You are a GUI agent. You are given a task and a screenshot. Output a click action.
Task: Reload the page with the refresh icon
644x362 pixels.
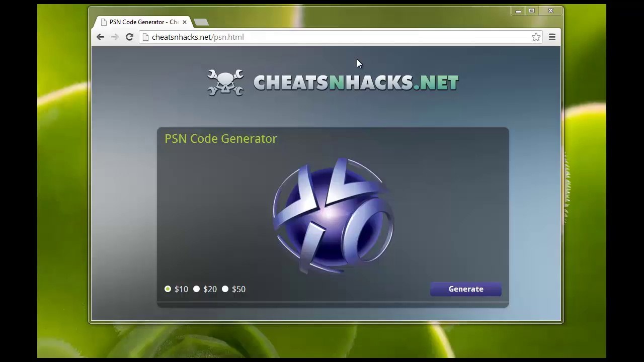pyautogui.click(x=129, y=37)
